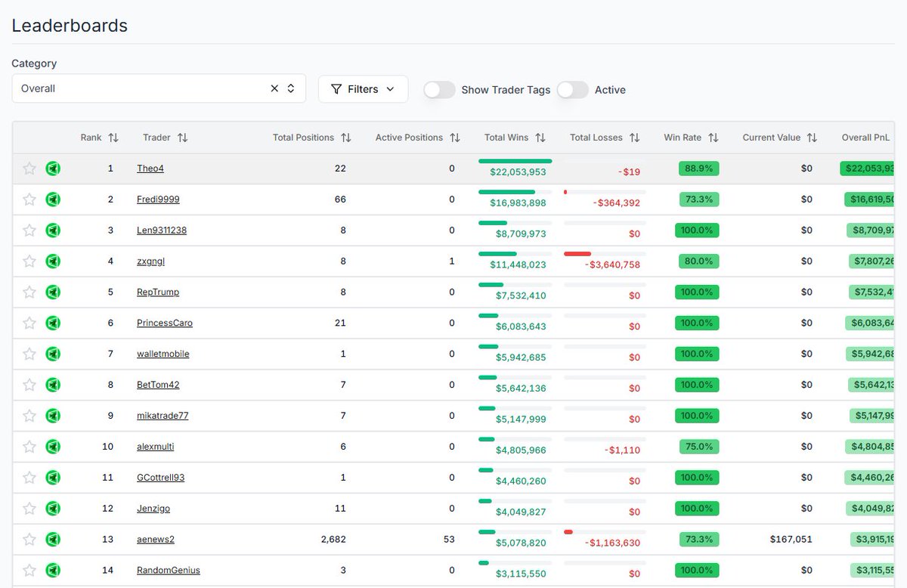907x588 pixels.
Task: Open the RepTrump trader profile link
Action: [158, 292]
